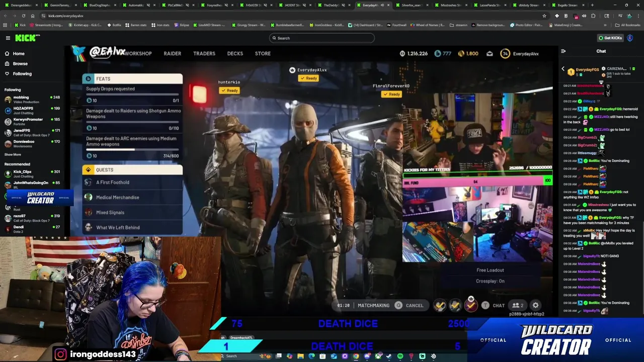This screenshot has height=362, width=644.
Task: Open Discord from the taskbar
Action: click(x=367, y=356)
